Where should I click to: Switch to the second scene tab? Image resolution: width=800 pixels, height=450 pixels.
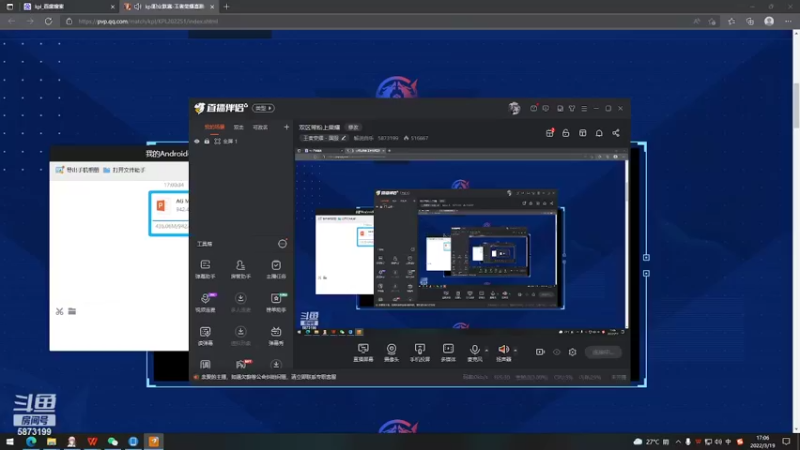tap(238, 127)
